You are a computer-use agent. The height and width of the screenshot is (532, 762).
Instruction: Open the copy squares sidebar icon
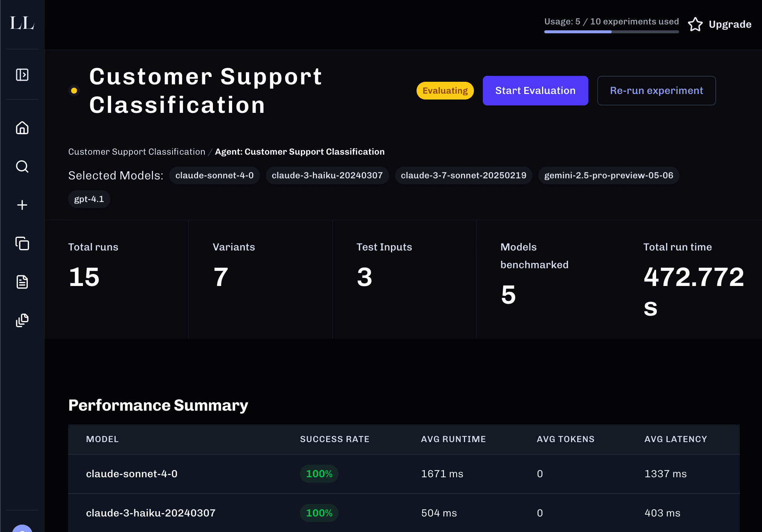point(22,243)
